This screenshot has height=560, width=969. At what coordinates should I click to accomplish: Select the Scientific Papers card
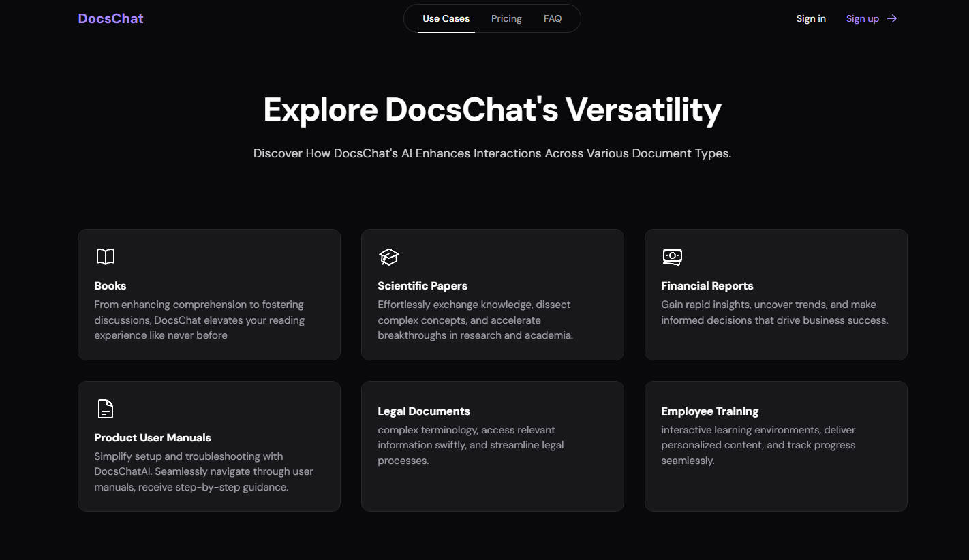pos(492,294)
